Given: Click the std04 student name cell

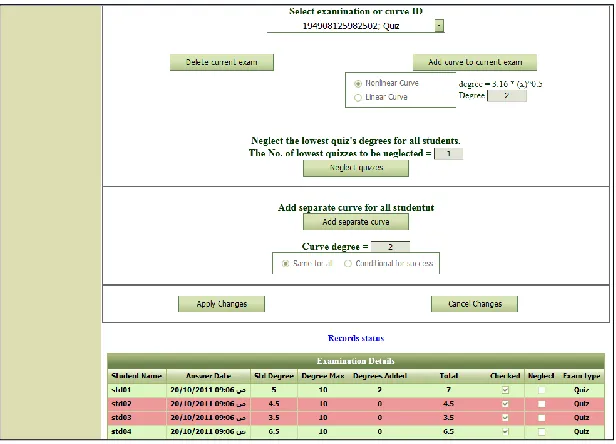Looking at the screenshot, I should [137, 431].
